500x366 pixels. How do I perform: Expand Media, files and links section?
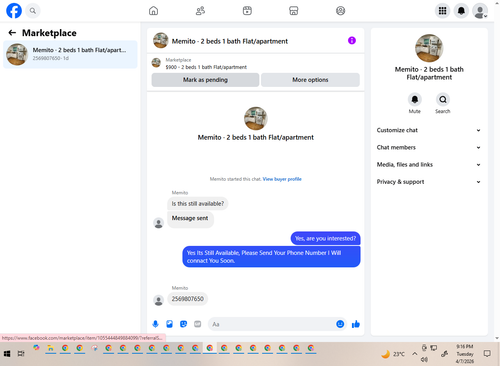click(429, 165)
